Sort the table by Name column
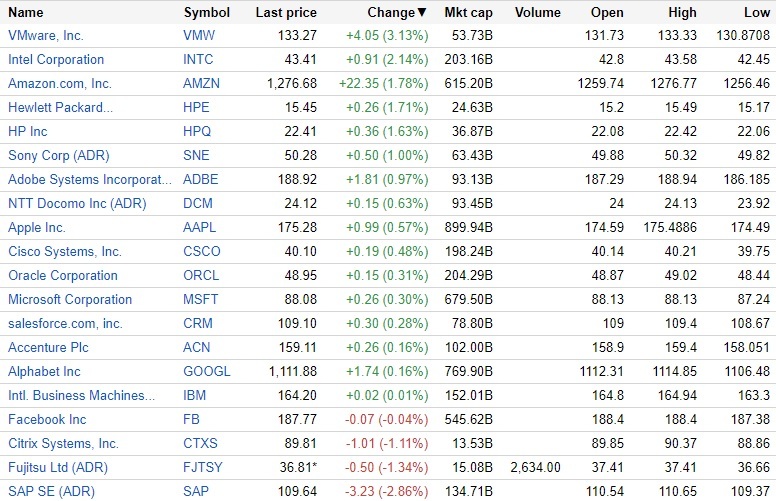 point(26,13)
